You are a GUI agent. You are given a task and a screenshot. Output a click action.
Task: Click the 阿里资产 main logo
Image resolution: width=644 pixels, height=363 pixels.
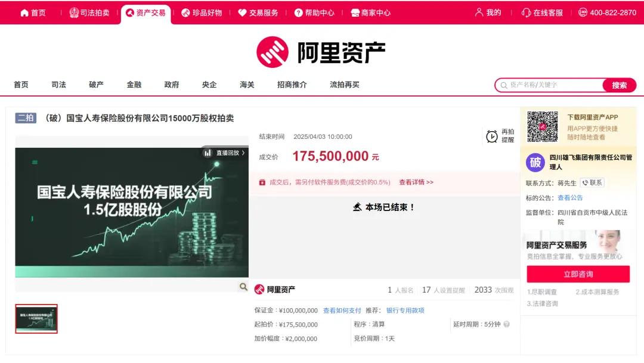click(x=321, y=52)
